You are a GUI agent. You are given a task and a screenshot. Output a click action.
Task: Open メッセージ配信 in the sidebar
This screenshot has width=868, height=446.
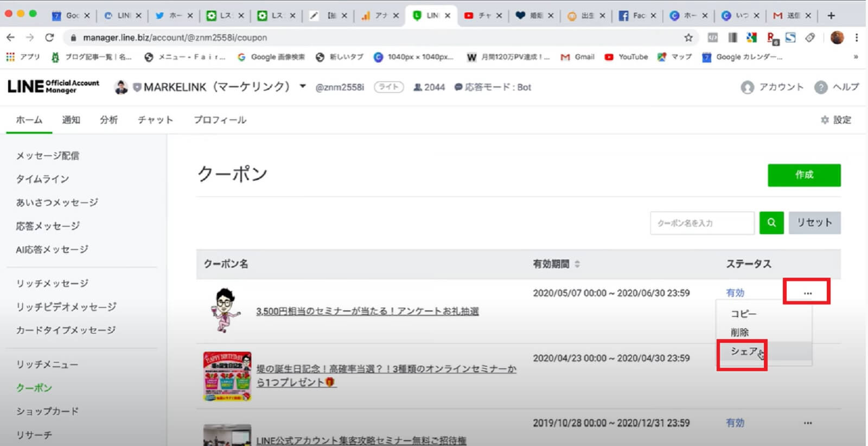coord(48,156)
